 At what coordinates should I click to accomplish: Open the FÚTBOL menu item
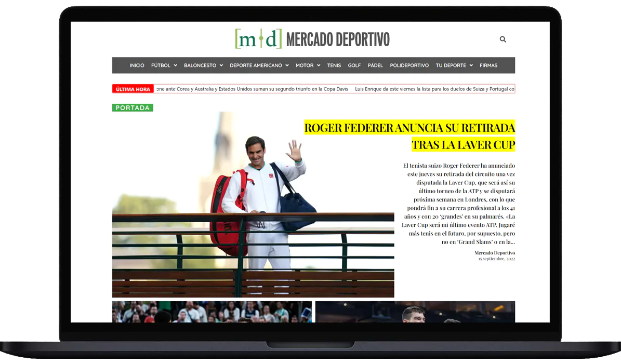161,65
